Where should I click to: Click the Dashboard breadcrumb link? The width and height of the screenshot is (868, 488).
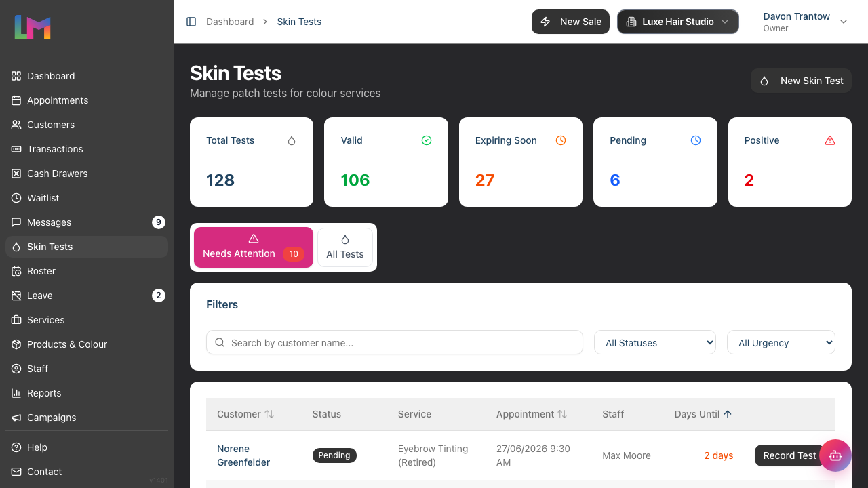[230, 22]
